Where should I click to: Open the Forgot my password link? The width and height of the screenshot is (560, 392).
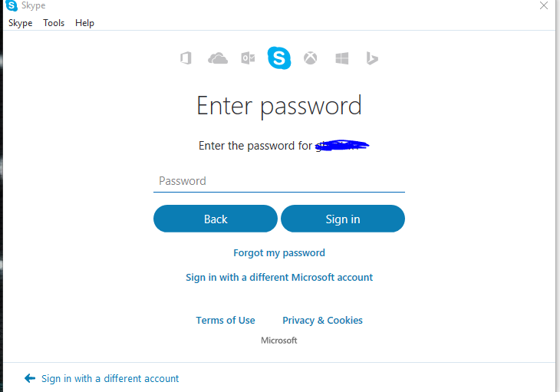pyautogui.click(x=279, y=252)
